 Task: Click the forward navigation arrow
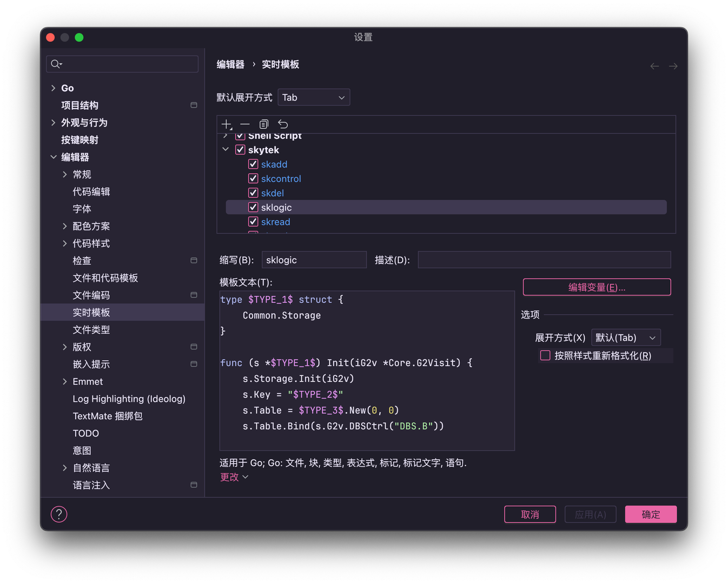[x=673, y=66]
